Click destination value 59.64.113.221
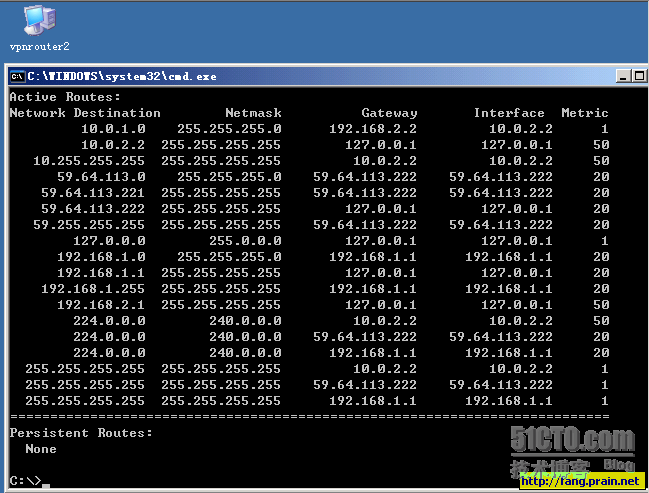 pos(93,193)
